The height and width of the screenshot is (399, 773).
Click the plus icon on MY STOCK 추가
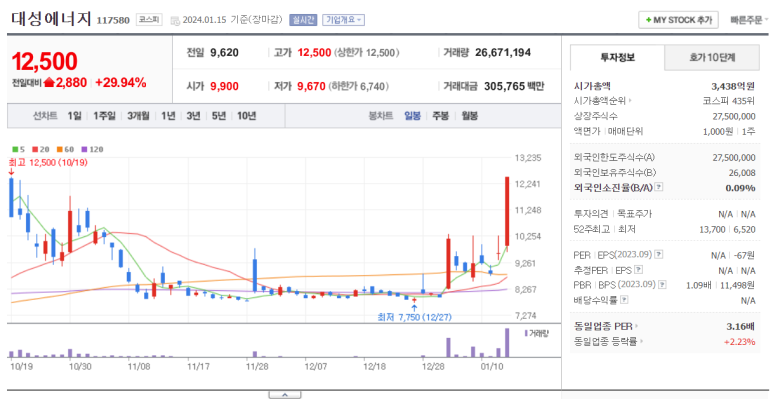(648, 20)
